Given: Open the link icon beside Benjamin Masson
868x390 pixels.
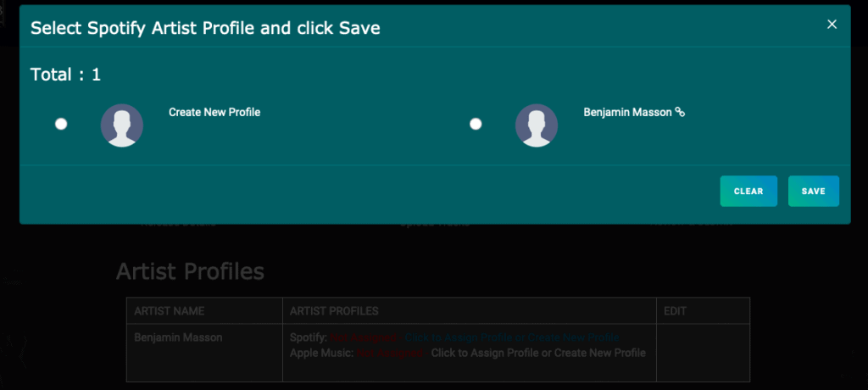Looking at the screenshot, I should pyautogui.click(x=680, y=113).
